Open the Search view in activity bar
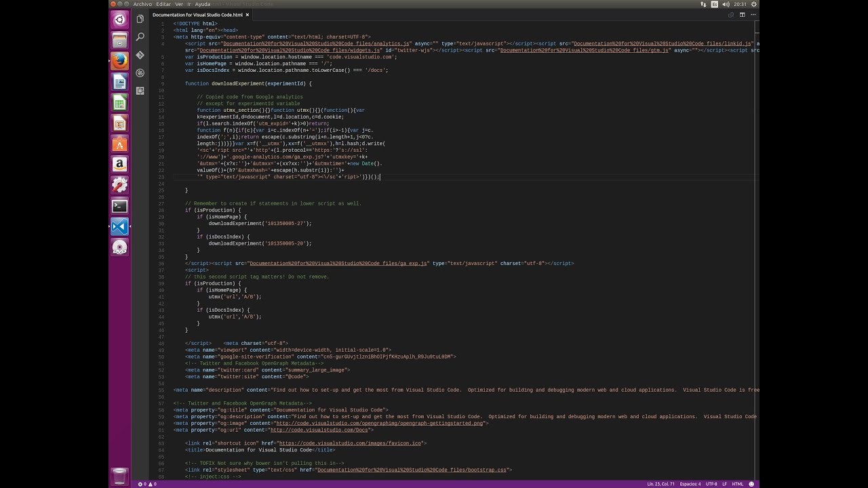868x488 pixels. (x=140, y=37)
